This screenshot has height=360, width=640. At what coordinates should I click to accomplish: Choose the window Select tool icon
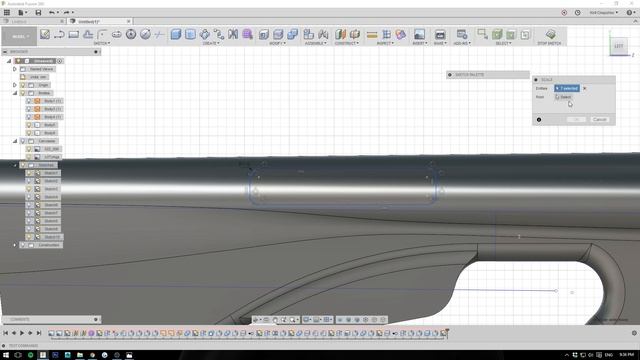[482, 35]
